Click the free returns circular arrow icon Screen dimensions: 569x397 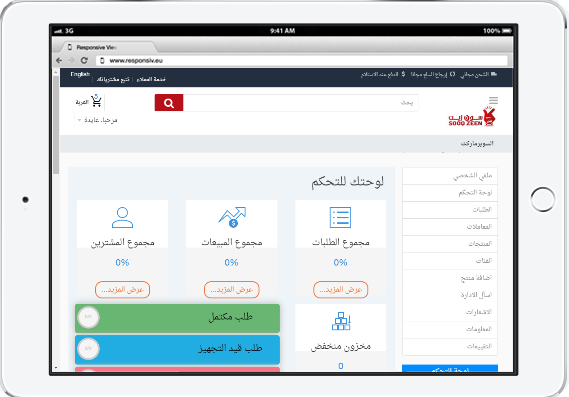(452, 74)
